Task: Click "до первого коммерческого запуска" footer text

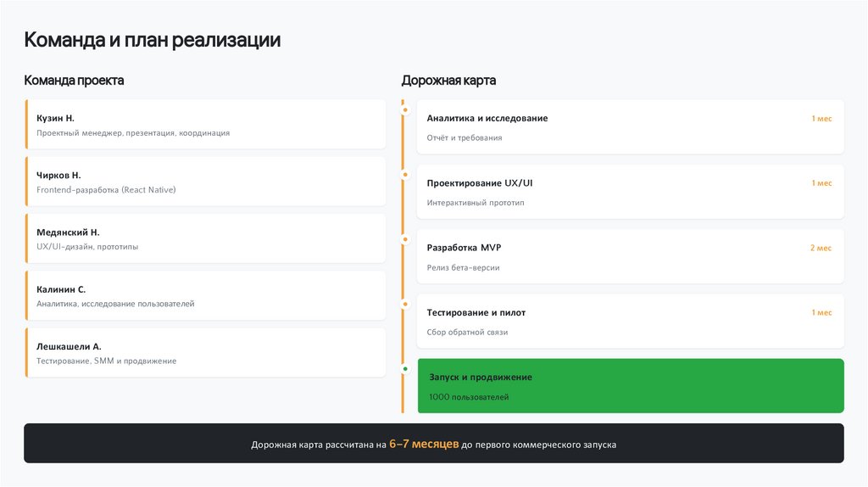Action: pyautogui.click(x=538, y=445)
